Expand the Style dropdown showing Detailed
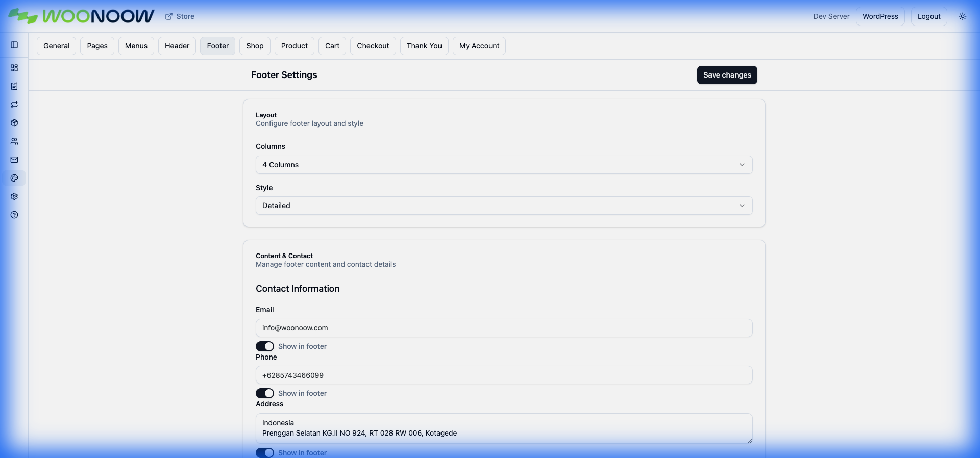 coord(504,206)
